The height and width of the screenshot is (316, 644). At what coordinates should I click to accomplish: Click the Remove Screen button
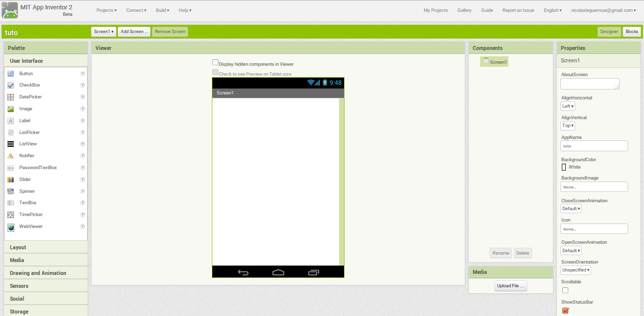(170, 32)
